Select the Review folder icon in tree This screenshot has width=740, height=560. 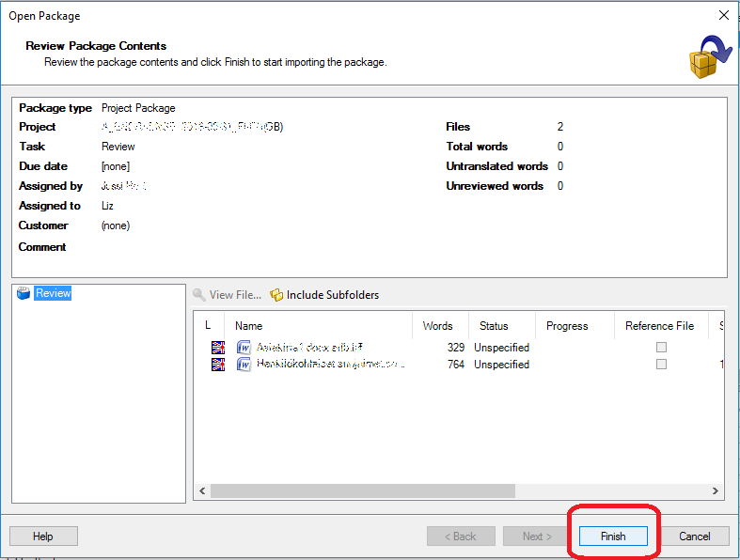coord(24,293)
